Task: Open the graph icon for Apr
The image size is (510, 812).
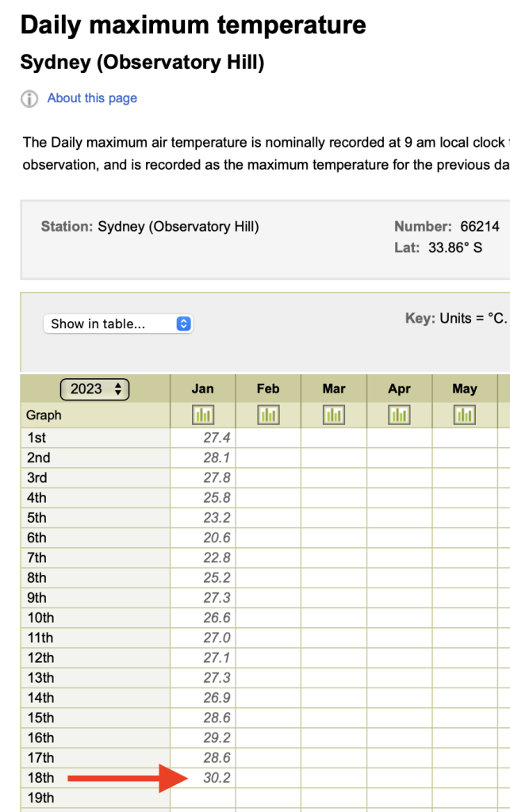Action: click(x=399, y=415)
